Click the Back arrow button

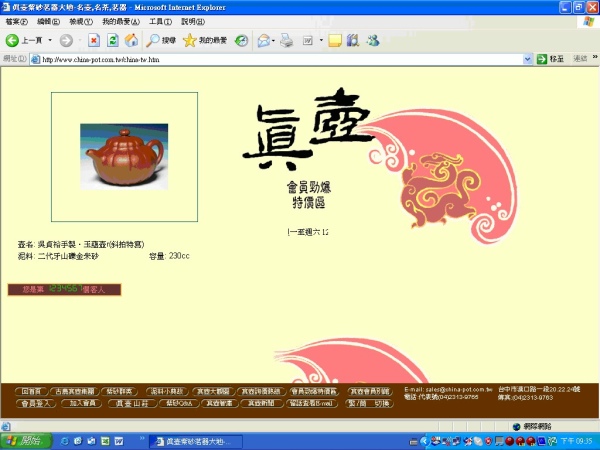click(x=13, y=40)
